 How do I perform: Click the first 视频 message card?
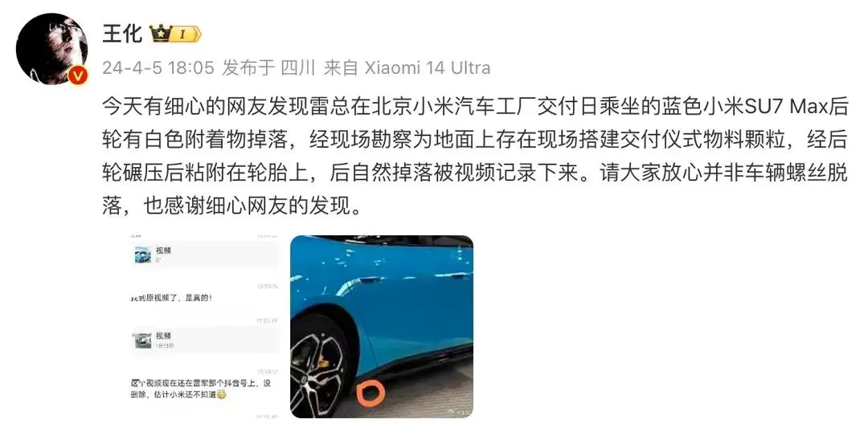(206, 255)
